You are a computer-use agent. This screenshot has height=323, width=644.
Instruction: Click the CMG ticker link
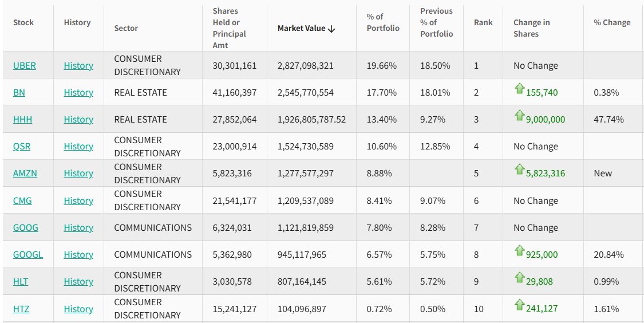click(23, 200)
